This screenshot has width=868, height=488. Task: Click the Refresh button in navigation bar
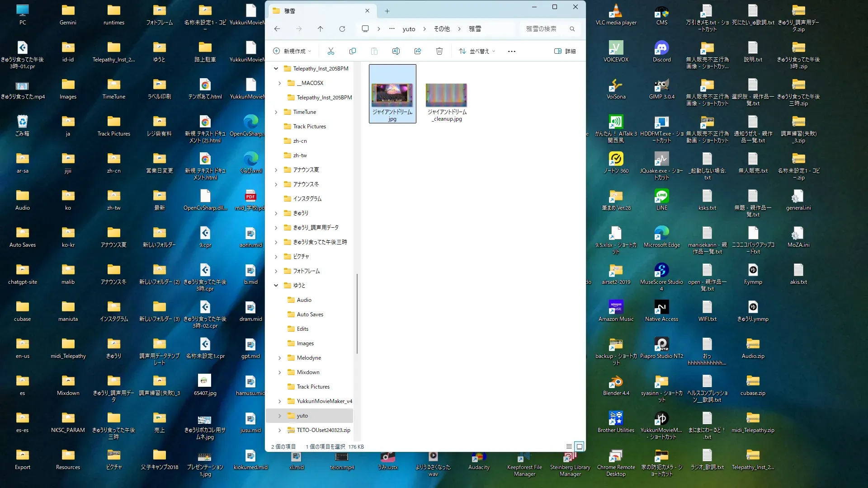tap(342, 29)
